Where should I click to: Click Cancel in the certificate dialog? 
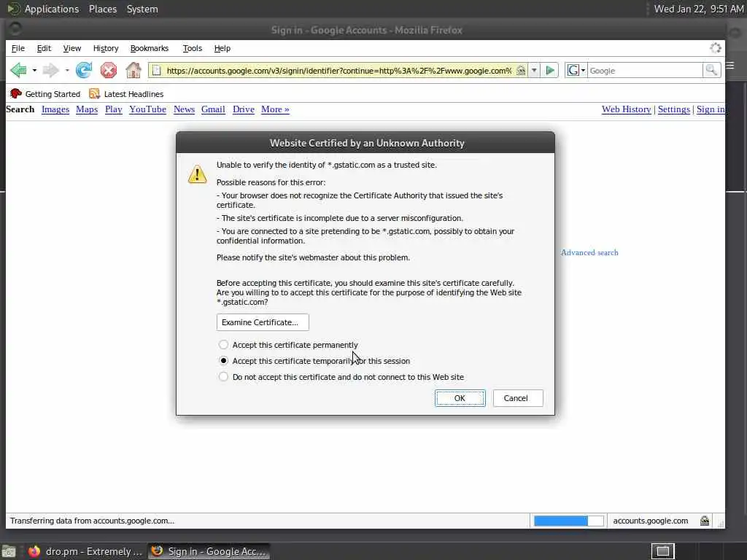pyautogui.click(x=517, y=398)
